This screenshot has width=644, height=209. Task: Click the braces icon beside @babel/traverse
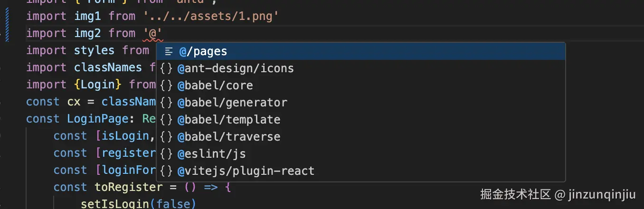click(x=166, y=137)
